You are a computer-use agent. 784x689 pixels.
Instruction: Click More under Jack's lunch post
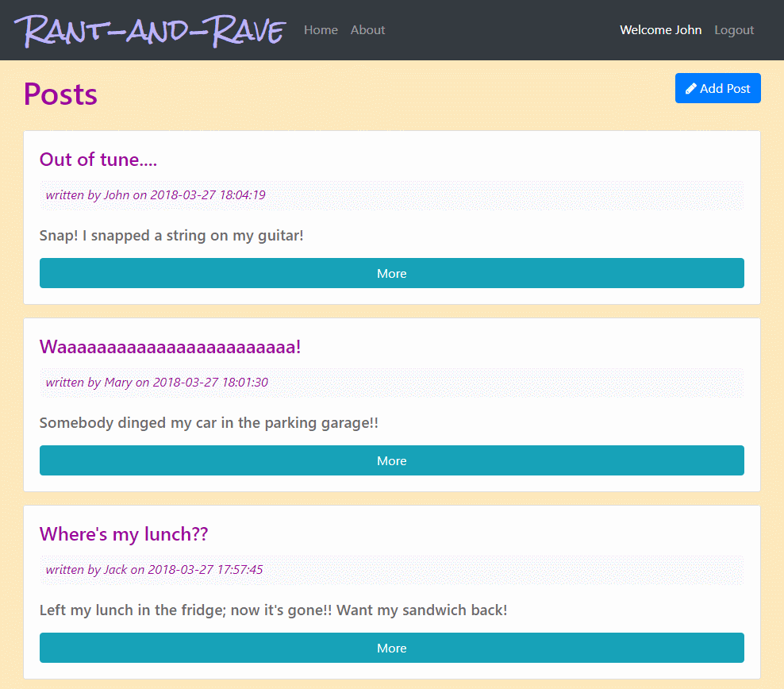(x=391, y=648)
